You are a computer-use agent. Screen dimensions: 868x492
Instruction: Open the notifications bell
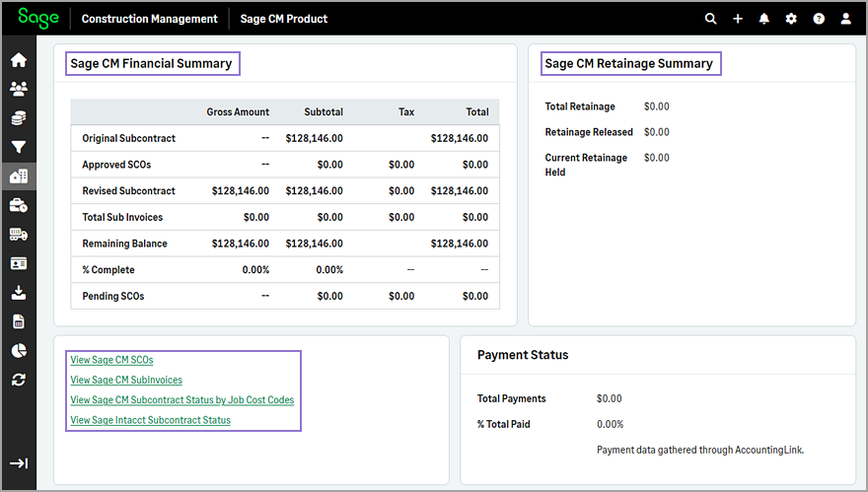763,19
